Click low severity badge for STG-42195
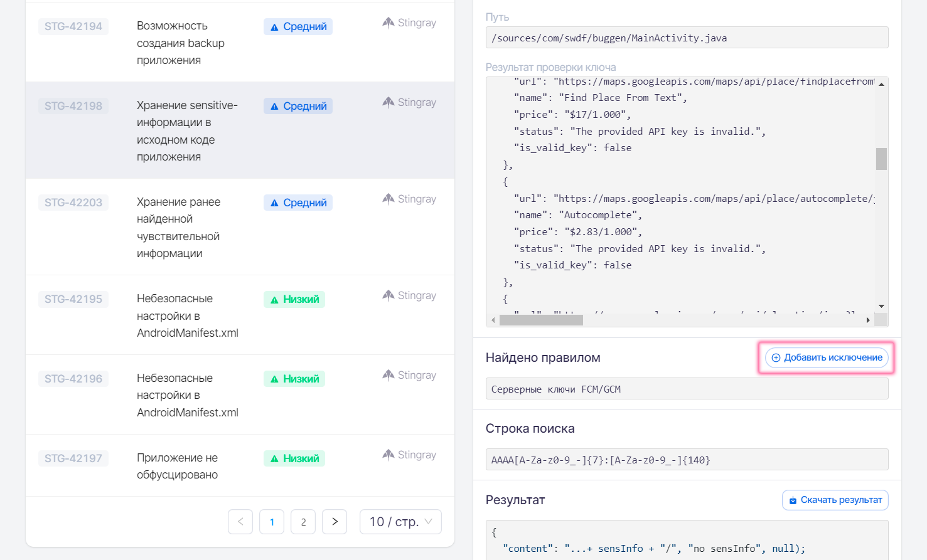Screen dimensions: 927x560 [294, 299]
